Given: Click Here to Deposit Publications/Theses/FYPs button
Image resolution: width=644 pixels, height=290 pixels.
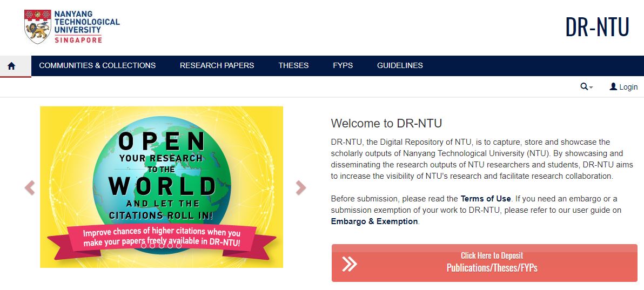Looking at the screenshot, I should click(x=485, y=263).
